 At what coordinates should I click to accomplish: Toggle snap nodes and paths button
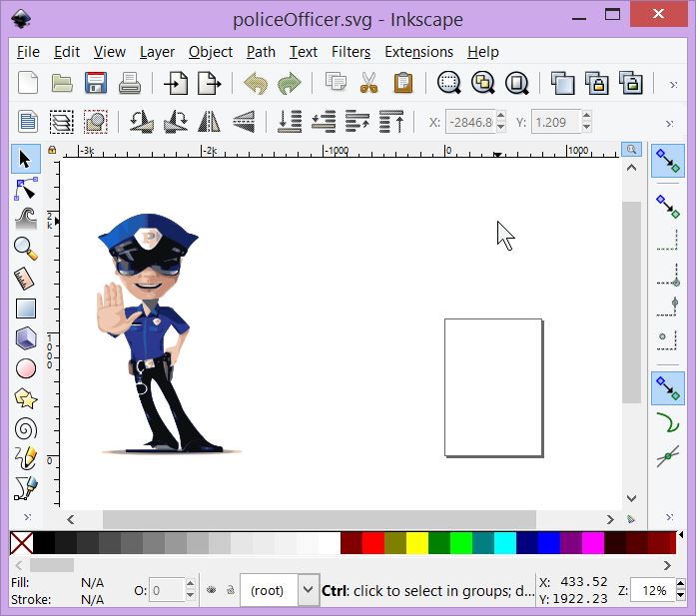pyautogui.click(x=668, y=388)
